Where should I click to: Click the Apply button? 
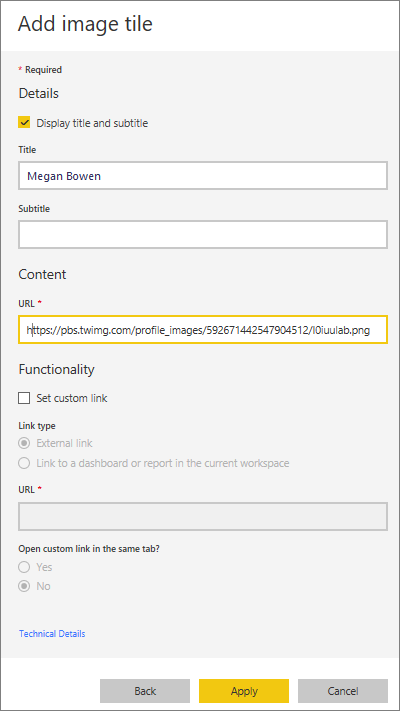(244, 691)
